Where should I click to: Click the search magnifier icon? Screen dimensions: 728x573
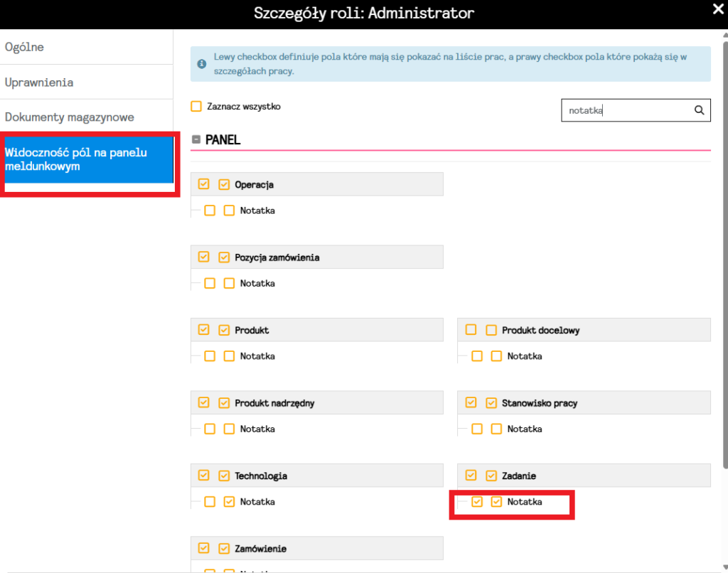coord(699,110)
